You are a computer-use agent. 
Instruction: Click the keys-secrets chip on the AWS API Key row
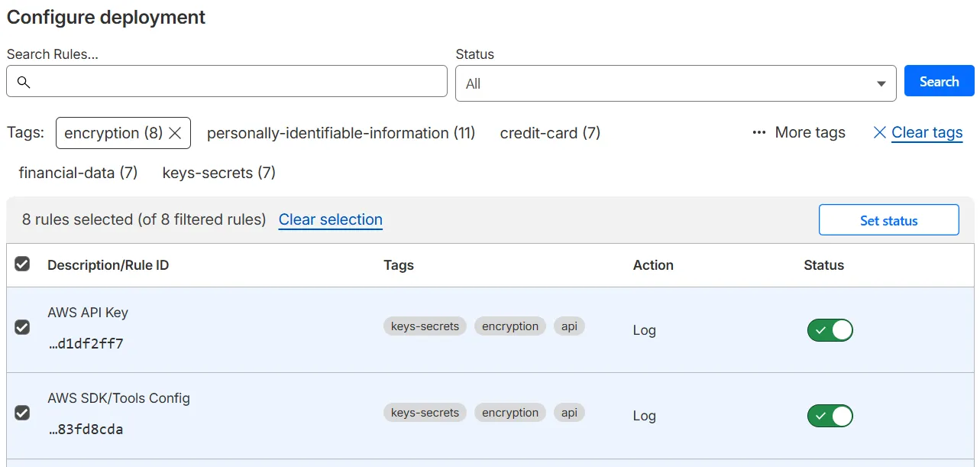tap(425, 326)
